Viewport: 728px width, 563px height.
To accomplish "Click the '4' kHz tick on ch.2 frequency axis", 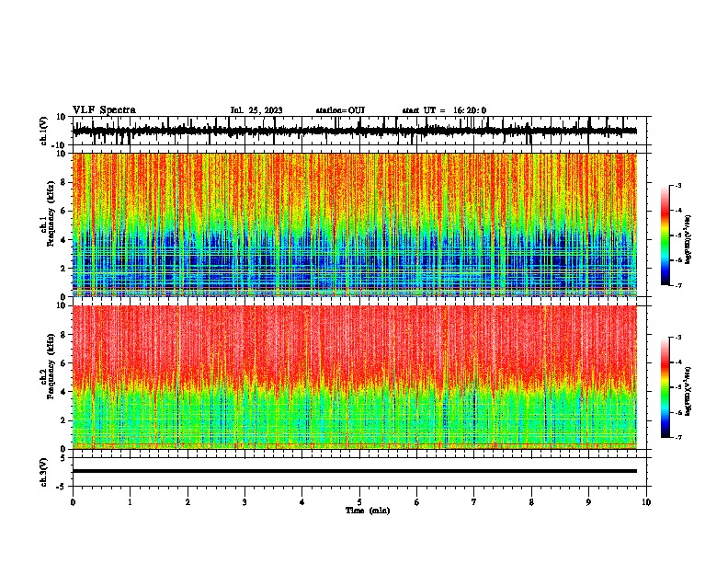I will pos(63,392).
